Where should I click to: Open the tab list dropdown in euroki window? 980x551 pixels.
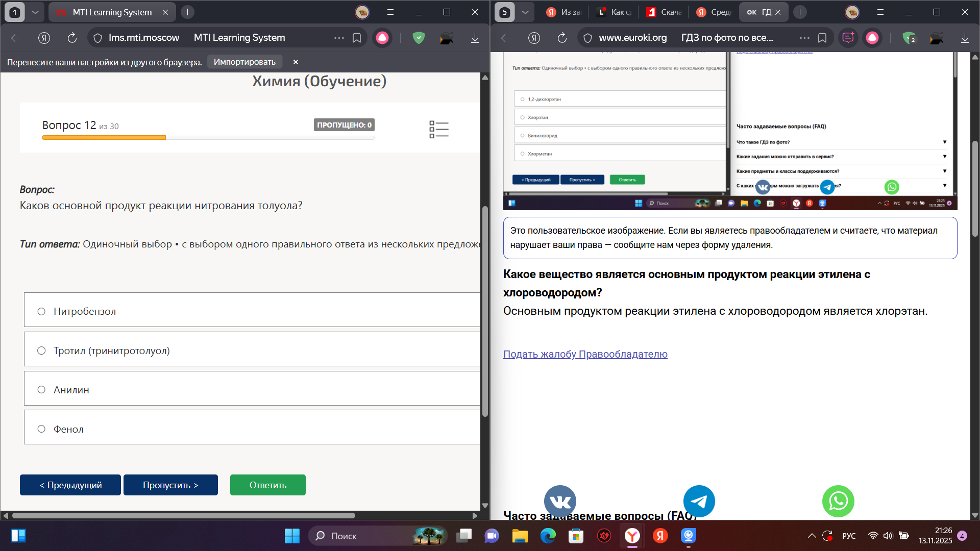[x=525, y=12]
